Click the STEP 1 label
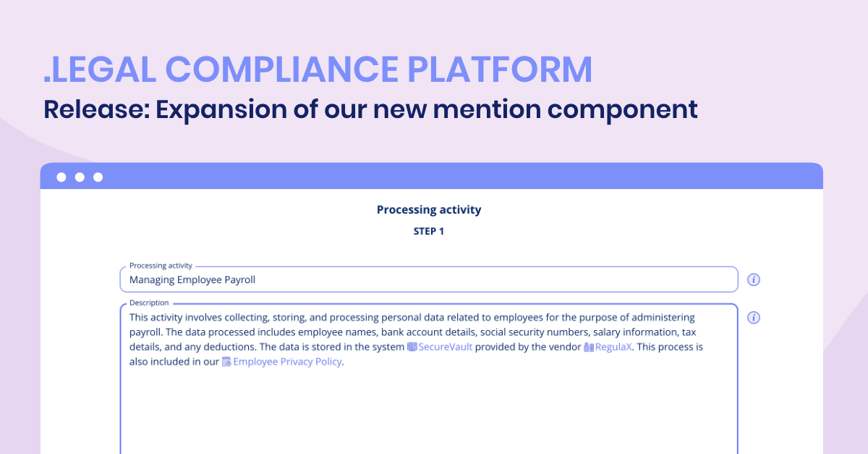Viewport: 868px width, 454px height. click(429, 232)
